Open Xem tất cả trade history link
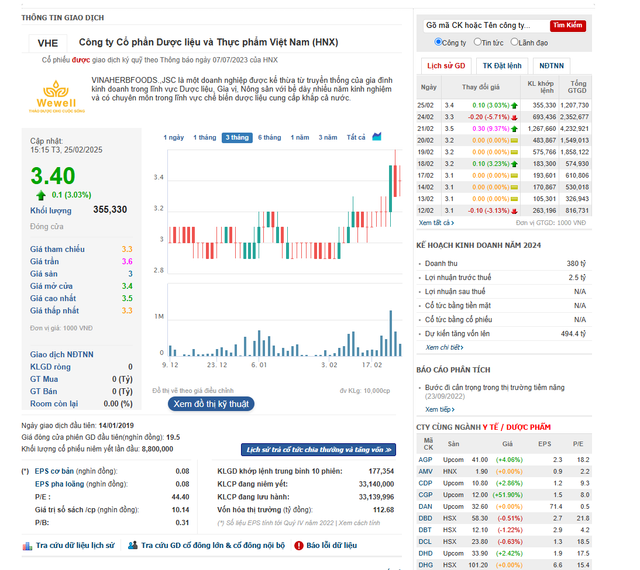Screen dimensions: 640x570 tap(436, 223)
